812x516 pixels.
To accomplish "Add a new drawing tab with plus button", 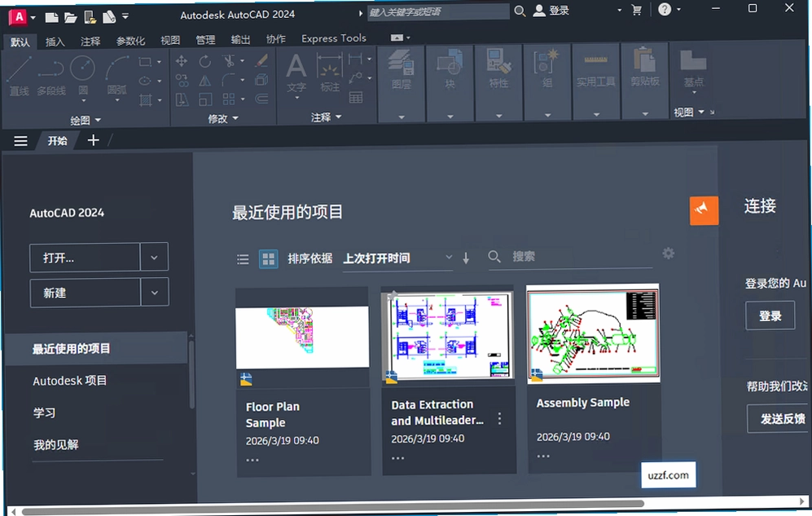I will coord(93,140).
